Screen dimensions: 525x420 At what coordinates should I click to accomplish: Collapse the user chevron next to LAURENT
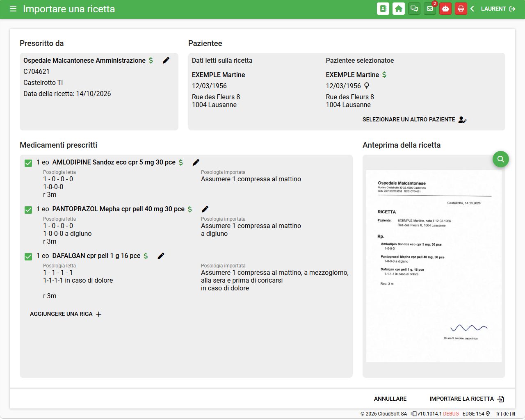coord(472,9)
